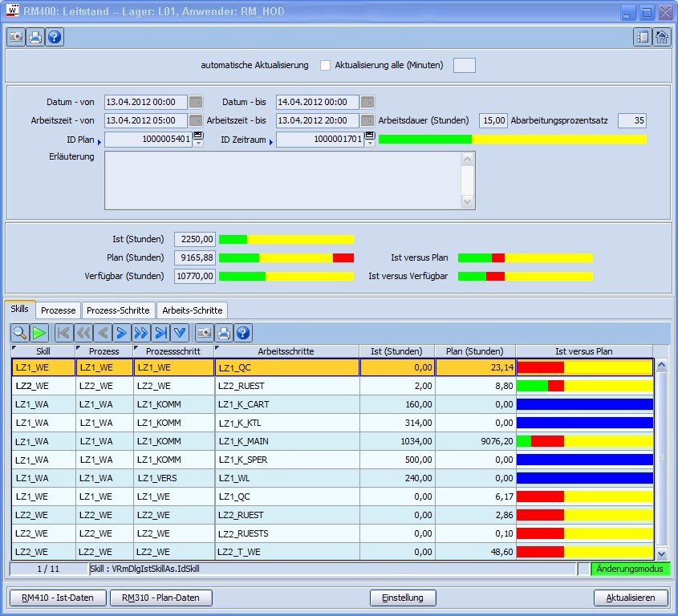This screenshot has width=678, height=616.
Task: Open the Arbeits-Schritte tab
Action: pyautogui.click(x=192, y=310)
